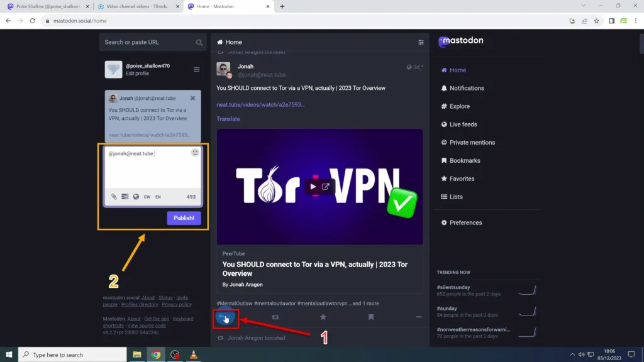Open the account hamburger menu

(x=196, y=69)
